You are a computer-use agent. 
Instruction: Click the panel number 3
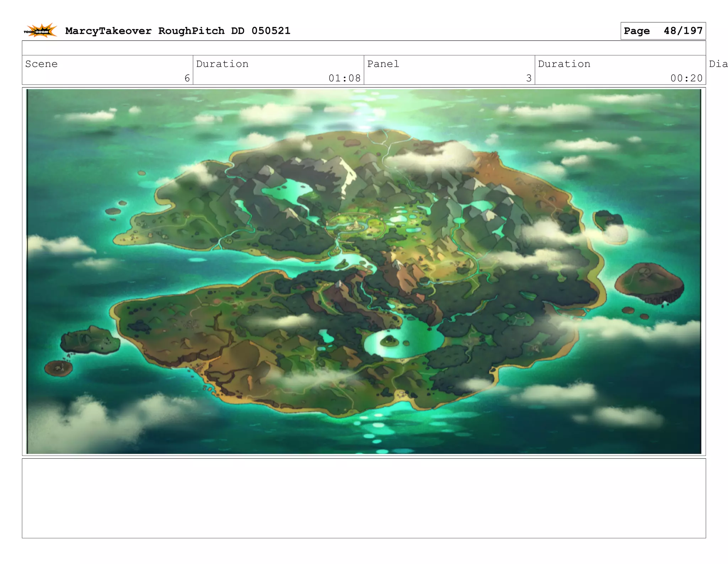click(529, 78)
